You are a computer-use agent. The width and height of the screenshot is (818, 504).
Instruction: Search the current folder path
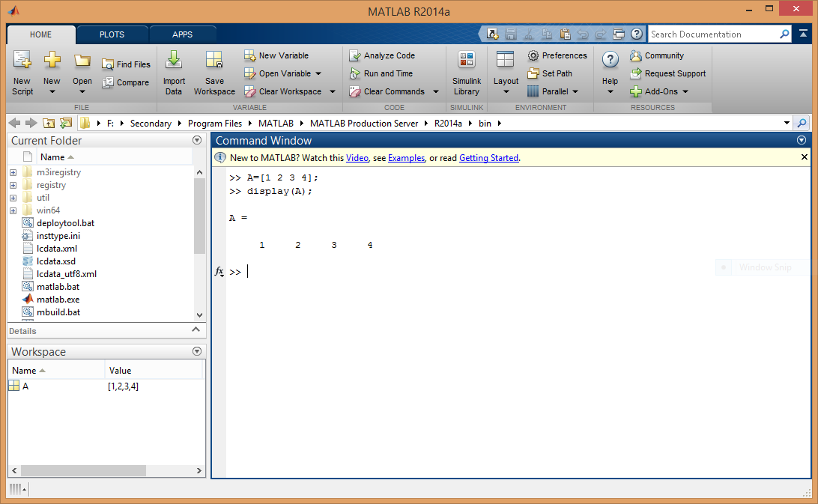[802, 123]
